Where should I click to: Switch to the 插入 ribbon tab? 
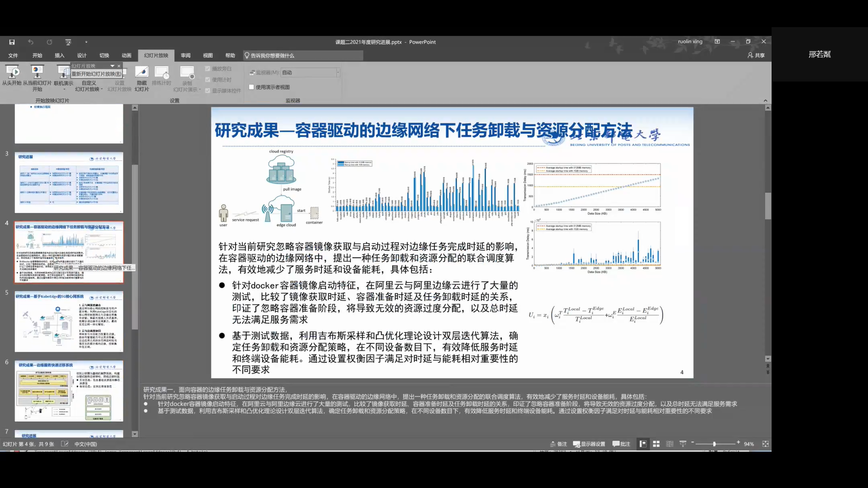59,56
